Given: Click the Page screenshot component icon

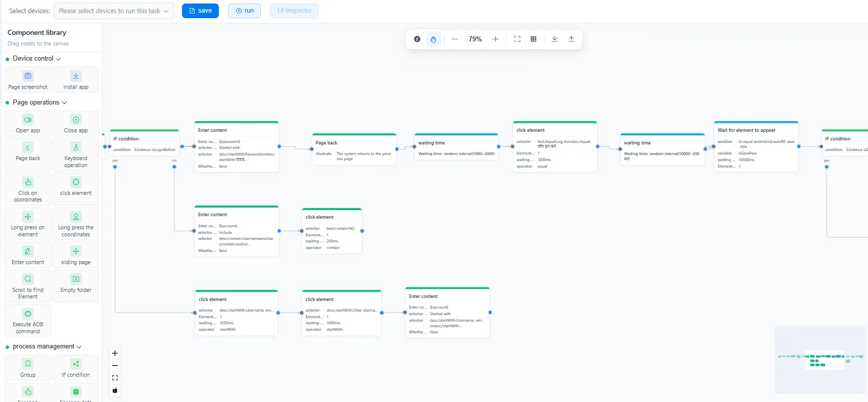Looking at the screenshot, I should 28,76.
